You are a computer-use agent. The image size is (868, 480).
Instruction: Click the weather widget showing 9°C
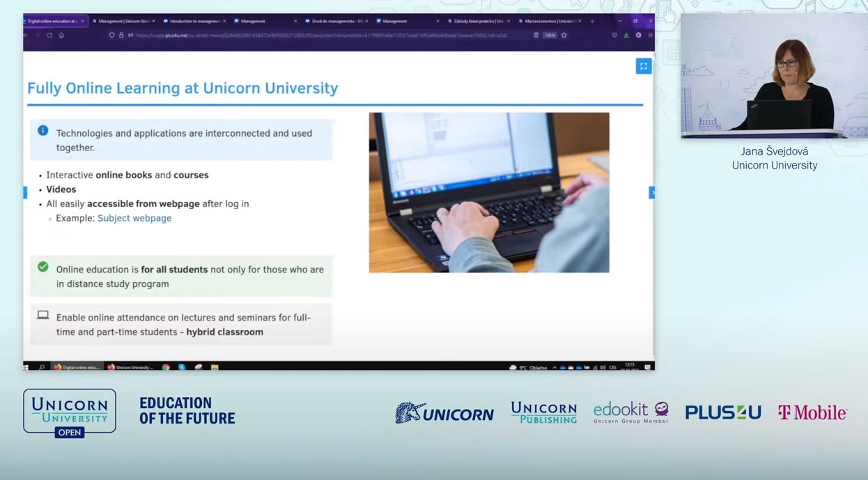click(529, 367)
